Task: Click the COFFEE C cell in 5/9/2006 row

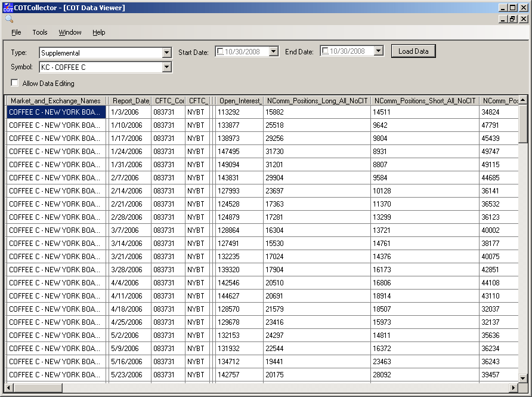Action: 56,349
